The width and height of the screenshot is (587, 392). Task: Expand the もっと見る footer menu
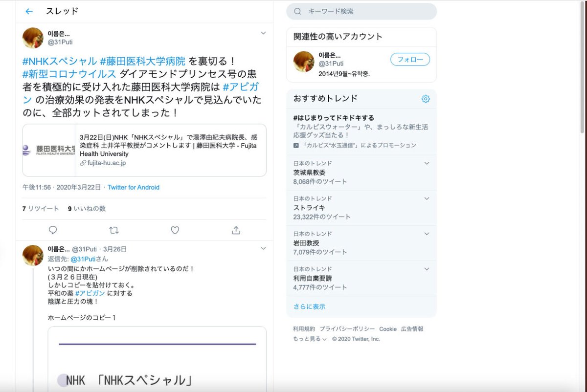(310, 339)
